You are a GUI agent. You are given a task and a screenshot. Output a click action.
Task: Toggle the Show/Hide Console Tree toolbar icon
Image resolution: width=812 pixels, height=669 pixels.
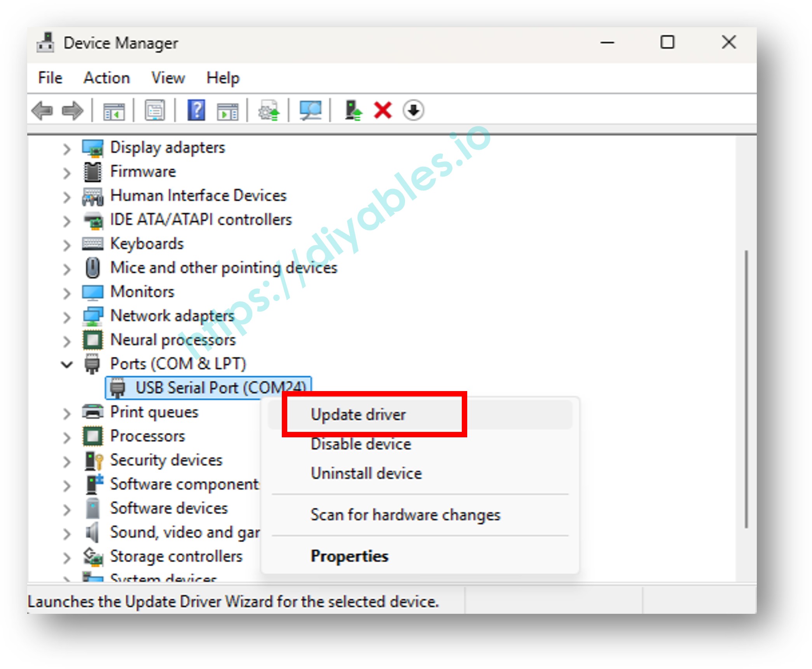coord(114,110)
